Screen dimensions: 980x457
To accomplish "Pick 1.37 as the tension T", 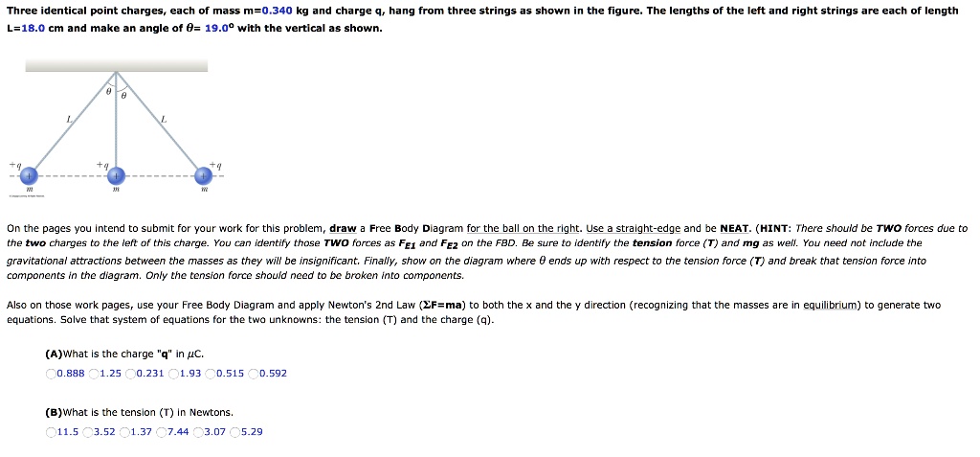I will 126,432.
